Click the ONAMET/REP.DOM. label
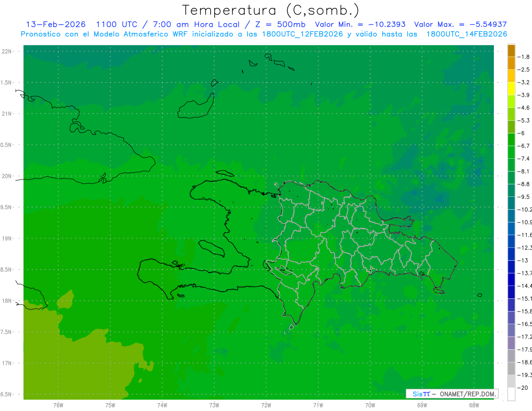Viewport: 532px width, 411px height. coord(468,394)
